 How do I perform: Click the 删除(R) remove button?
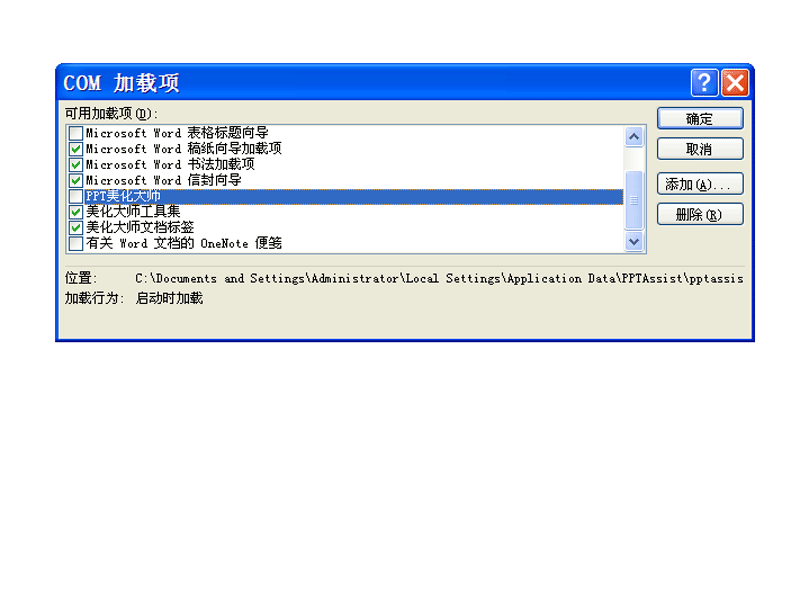(x=700, y=214)
